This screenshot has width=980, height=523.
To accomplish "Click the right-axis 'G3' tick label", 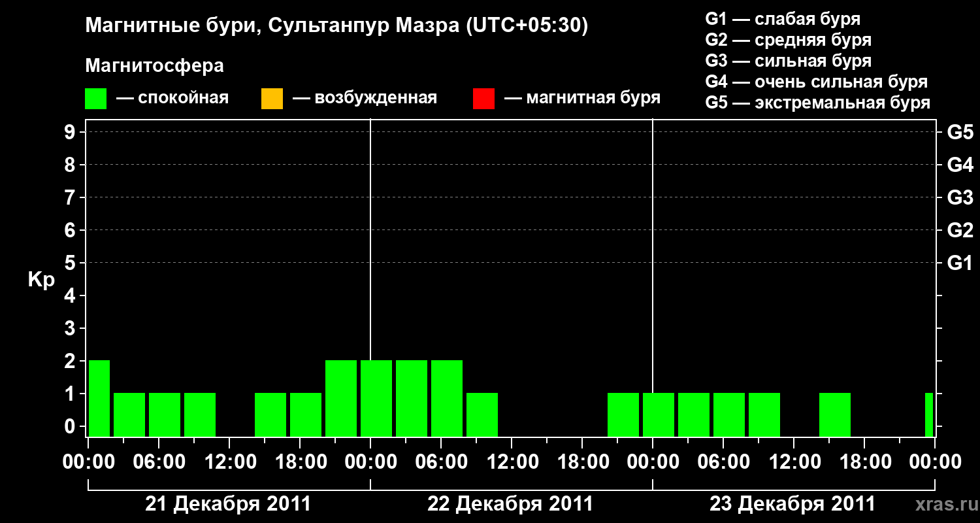I will [960, 197].
